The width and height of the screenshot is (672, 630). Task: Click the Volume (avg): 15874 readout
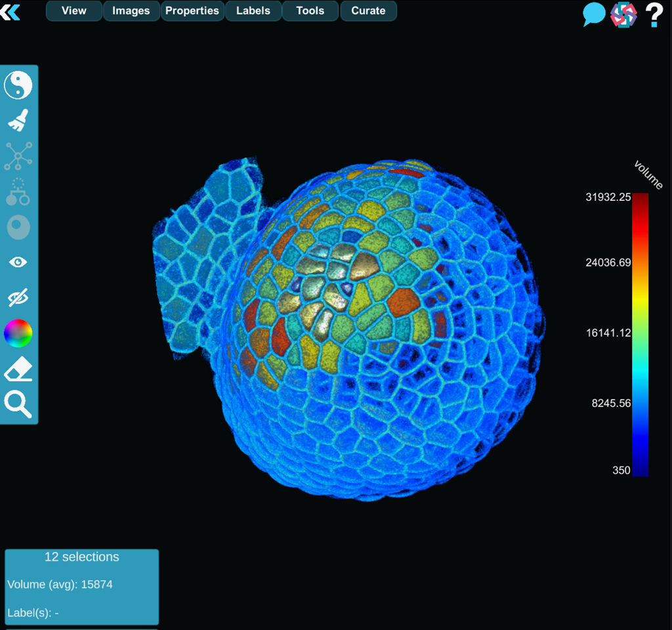coord(60,585)
